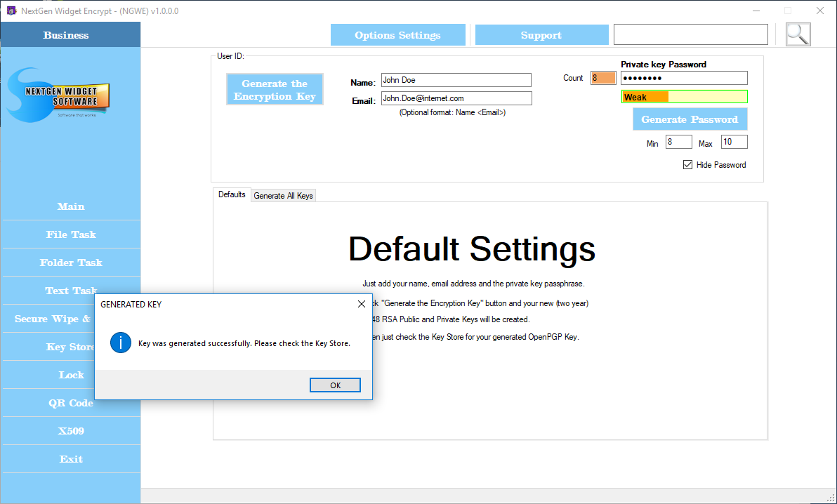Viewport: 837px width, 504px height.
Task: Click the NextGen Widget Software logo
Action: tap(58, 95)
